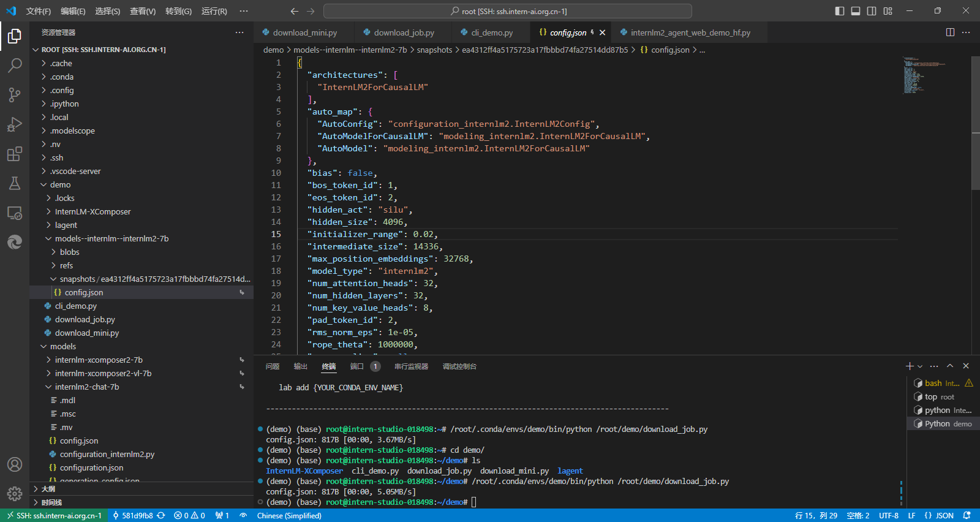Open the Remote Explorer view

tap(15, 213)
